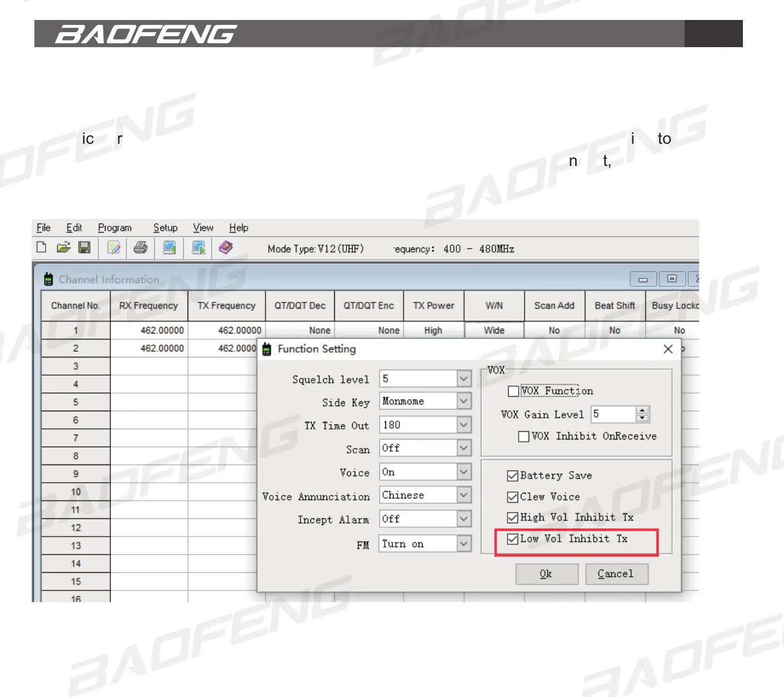784x697 pixels.
Task: Click the W/N column header
Action: [x=494, y=306]
